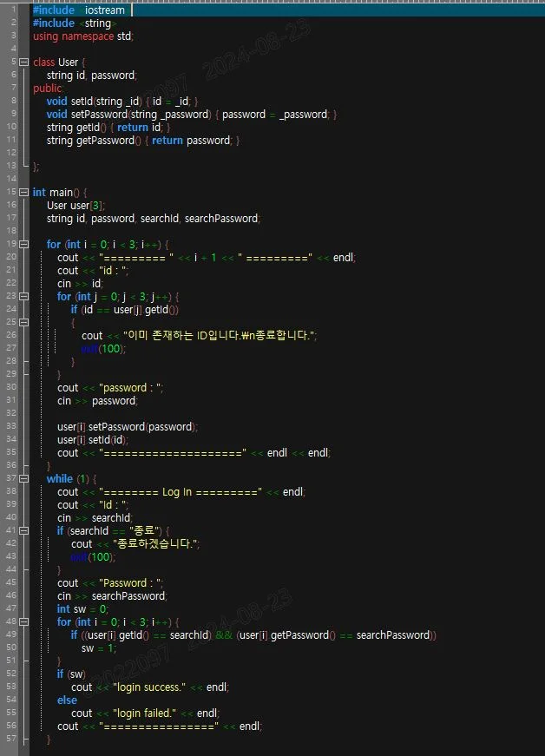Click the 'User user[3];' declaration
Viewport: 545px width, 756px height.
[76, 206]
